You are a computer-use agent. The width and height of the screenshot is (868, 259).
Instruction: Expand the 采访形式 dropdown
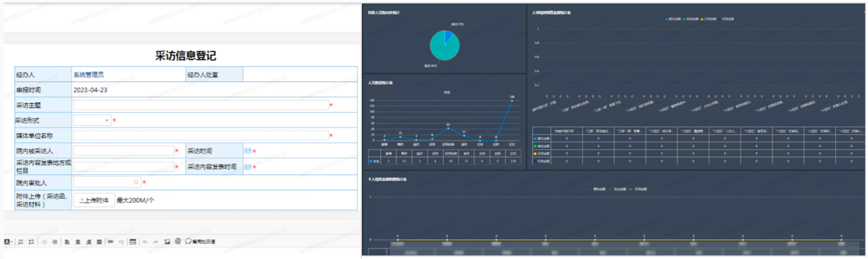[92, 120]
